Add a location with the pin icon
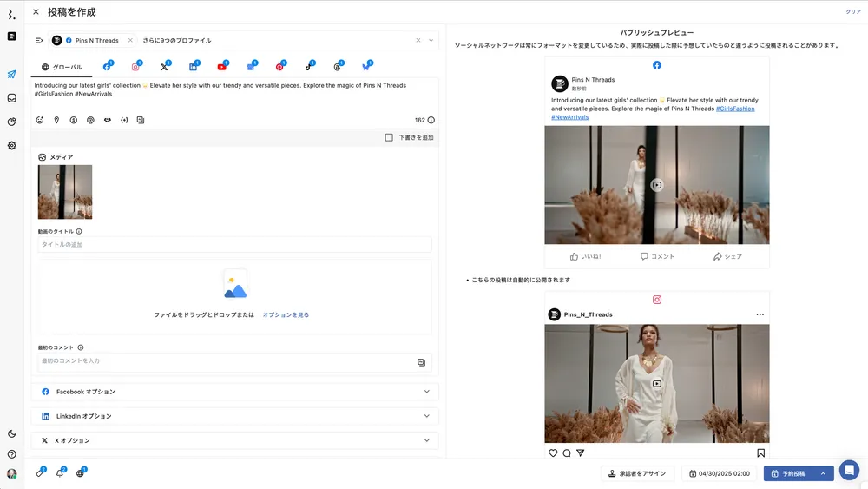Image resolution: width=868 pixels, height=489 pixels. pyautogui.click(x=56, y=120)
